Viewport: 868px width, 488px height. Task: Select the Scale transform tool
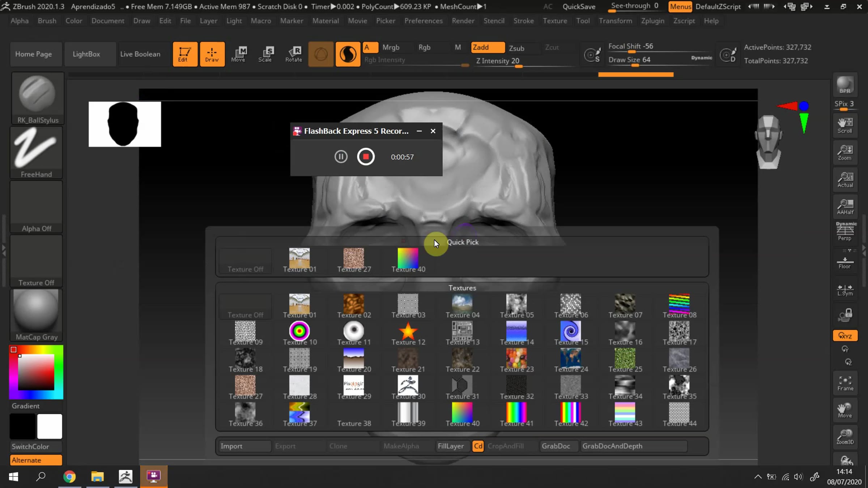266,54
